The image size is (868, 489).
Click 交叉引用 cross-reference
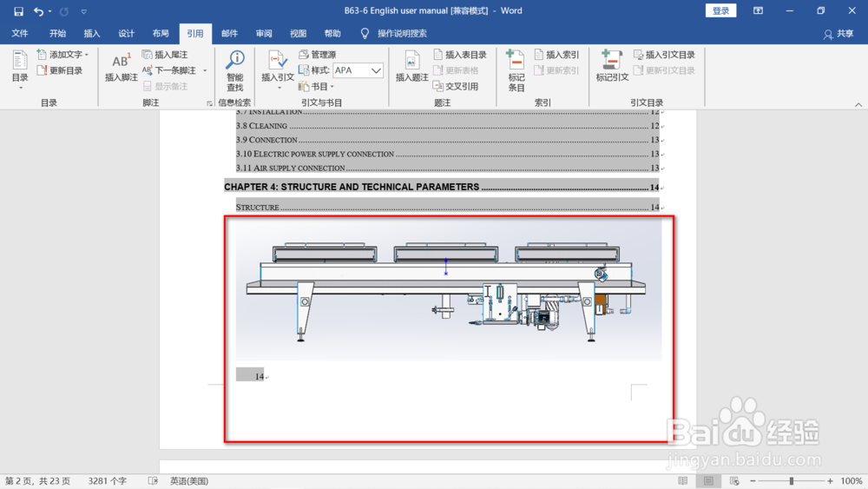(x=457, y=86)
